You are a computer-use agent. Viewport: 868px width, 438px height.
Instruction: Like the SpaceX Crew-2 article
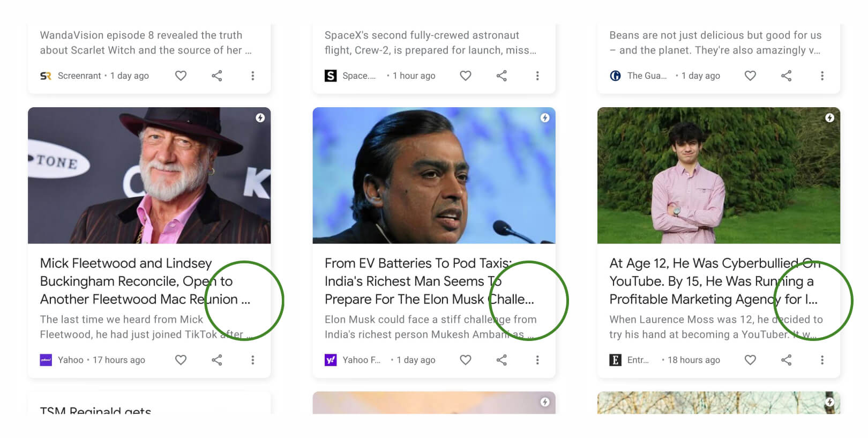[x=466, y=76]
